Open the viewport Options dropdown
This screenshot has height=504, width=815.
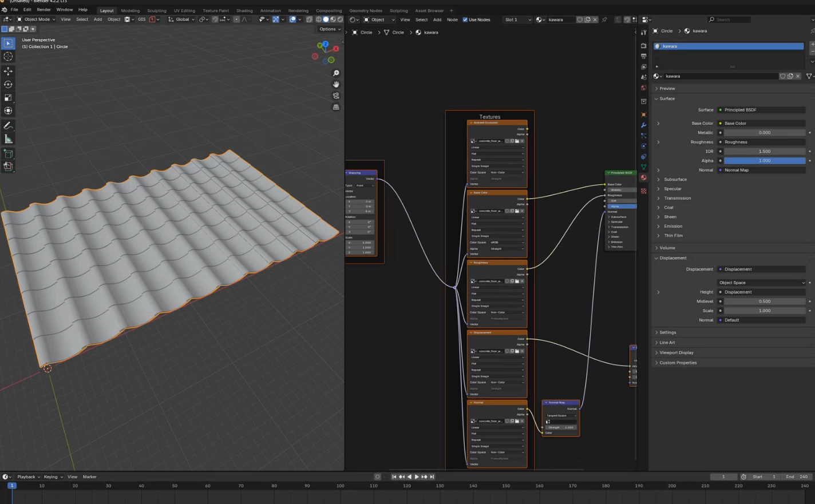(x=330, y=29)
